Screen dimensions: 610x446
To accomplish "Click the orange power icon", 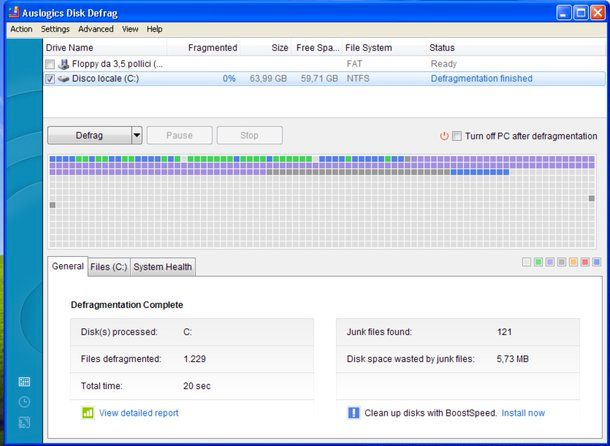I will (x=444, y=136).
